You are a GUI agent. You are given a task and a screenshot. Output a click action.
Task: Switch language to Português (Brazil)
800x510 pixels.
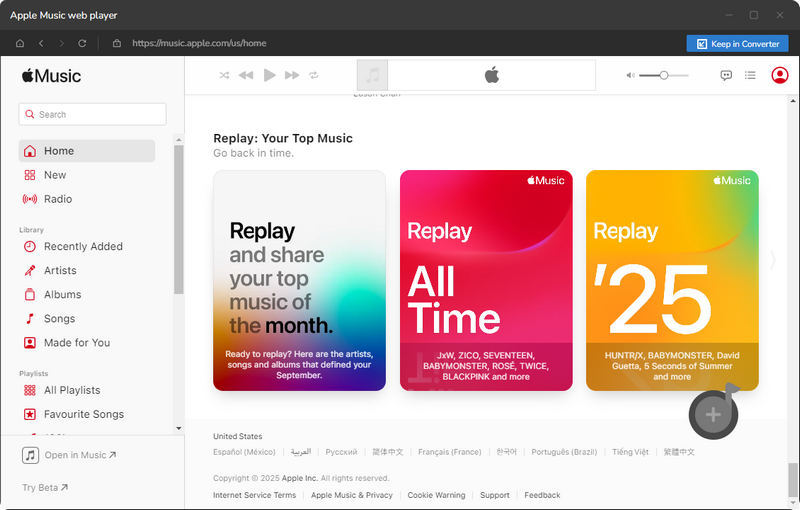564,452
